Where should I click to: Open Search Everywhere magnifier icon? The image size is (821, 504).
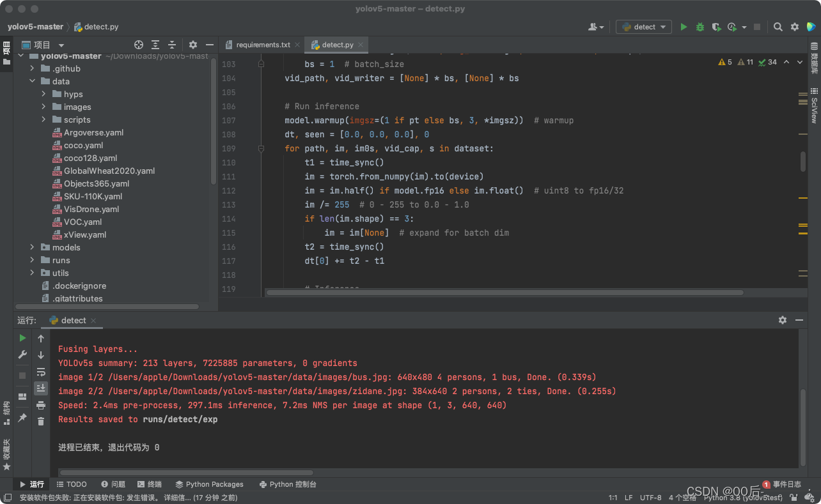tap(778, 27)
